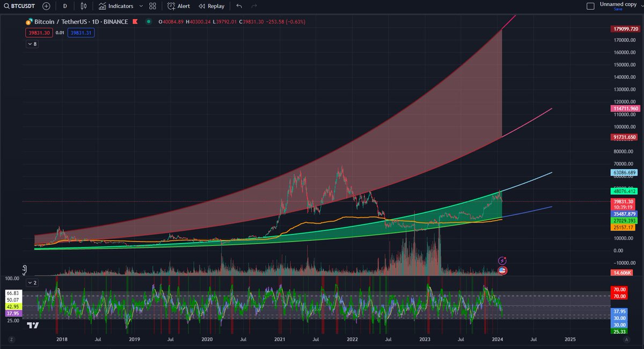This screenshot has width=644, height=349.
Task: Start bar Replay mode
Action: [x=211, y=6]
